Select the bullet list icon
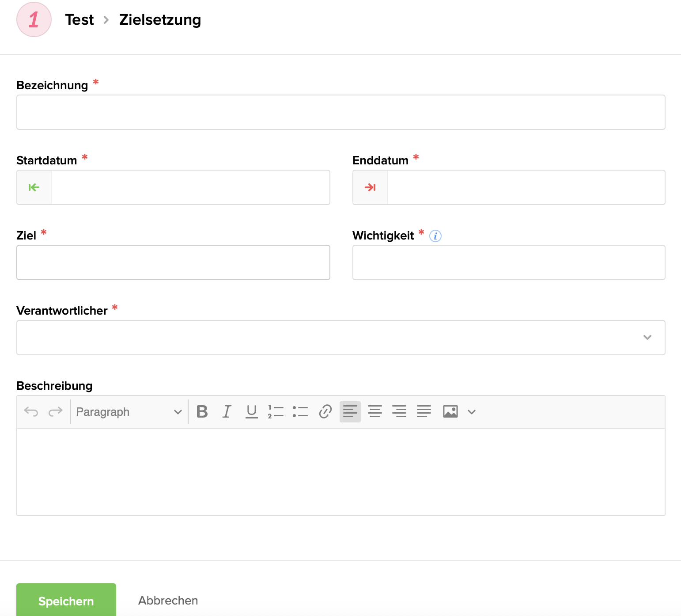The image size is (681, 616). (300, 411)
